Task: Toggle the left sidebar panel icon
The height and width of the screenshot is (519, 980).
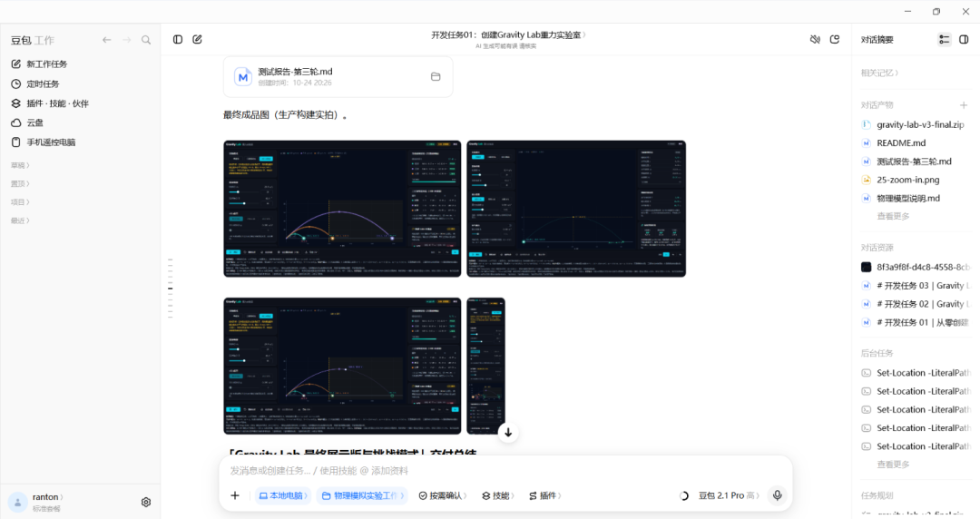Action: coord(178,39)
